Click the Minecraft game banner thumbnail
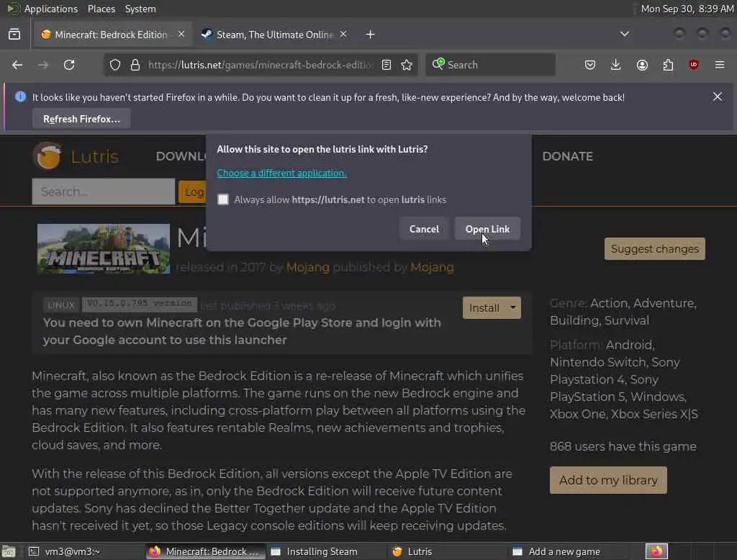 (x=104, y=249)
